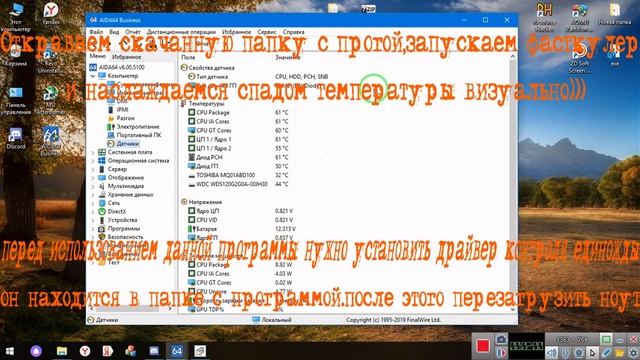Select the recorder's pen annotation tool
The width and height of the screenshot is (640, 360).
point(607,352)
